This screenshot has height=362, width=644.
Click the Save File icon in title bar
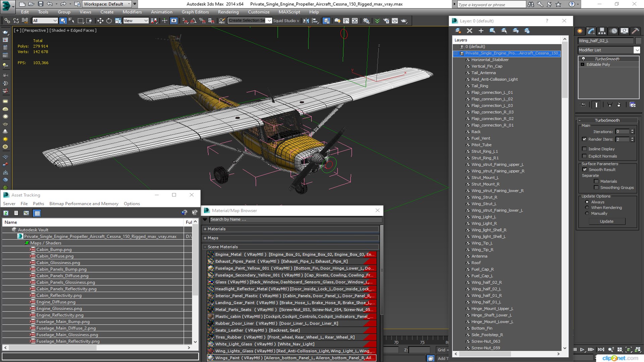pos(40,4)
